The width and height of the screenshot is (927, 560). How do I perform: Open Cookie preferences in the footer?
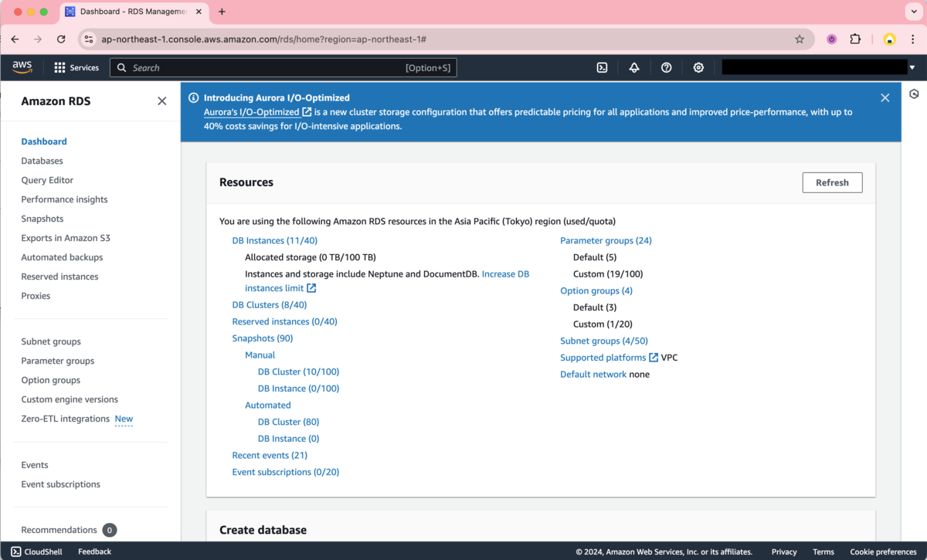pyautogui.click(x=883, y=552)
